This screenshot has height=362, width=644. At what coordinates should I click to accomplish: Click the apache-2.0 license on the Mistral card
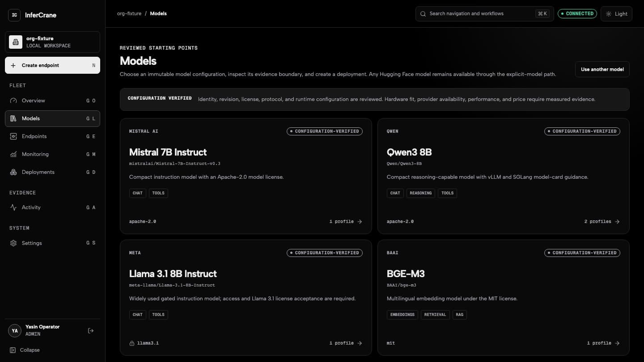coord(143,222)
